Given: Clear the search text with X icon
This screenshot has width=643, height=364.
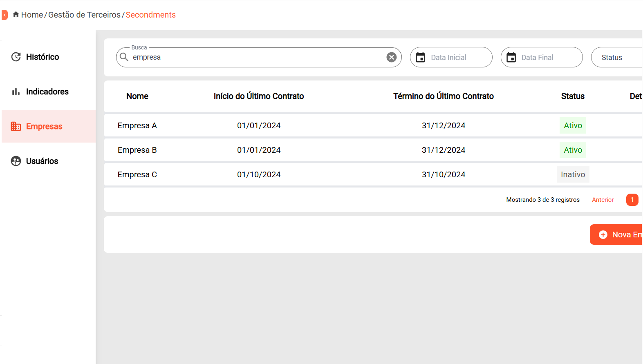Looking at the screenshot, I should point(391,57).
